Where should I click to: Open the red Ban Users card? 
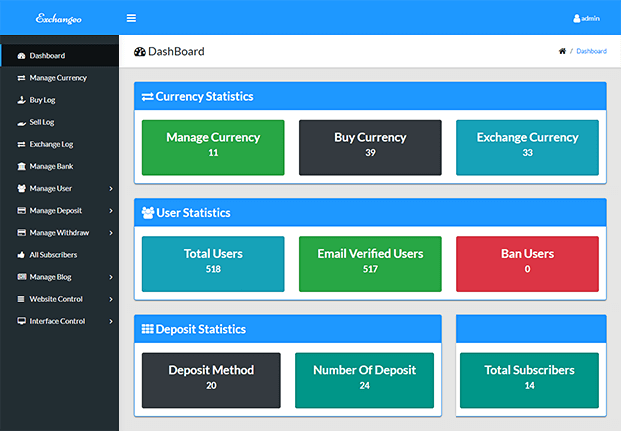[x=528, y=264]
